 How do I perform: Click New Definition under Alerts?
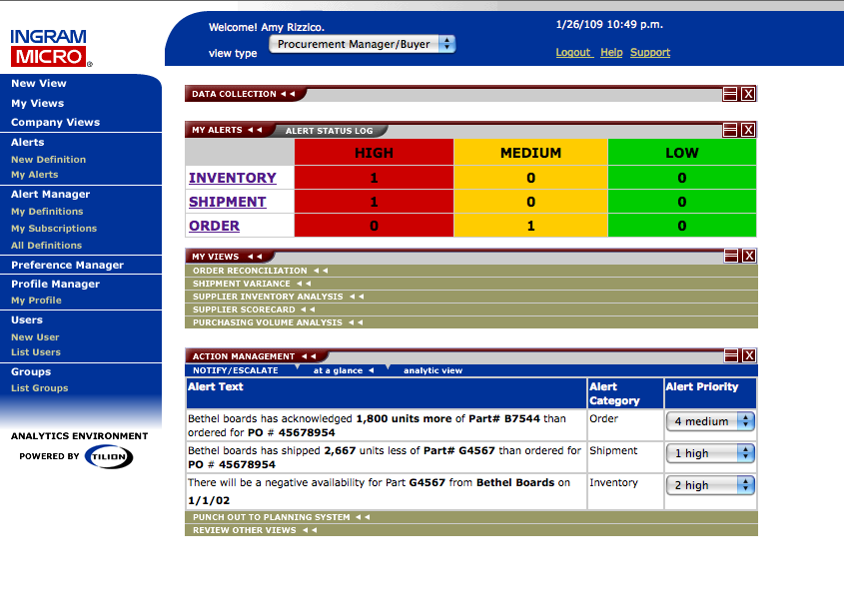pos(49,160)
